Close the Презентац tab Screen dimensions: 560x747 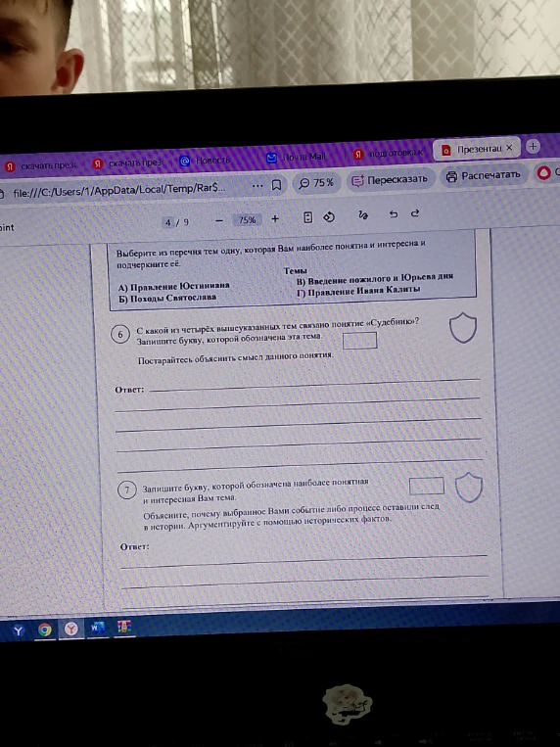pos(509,148)
